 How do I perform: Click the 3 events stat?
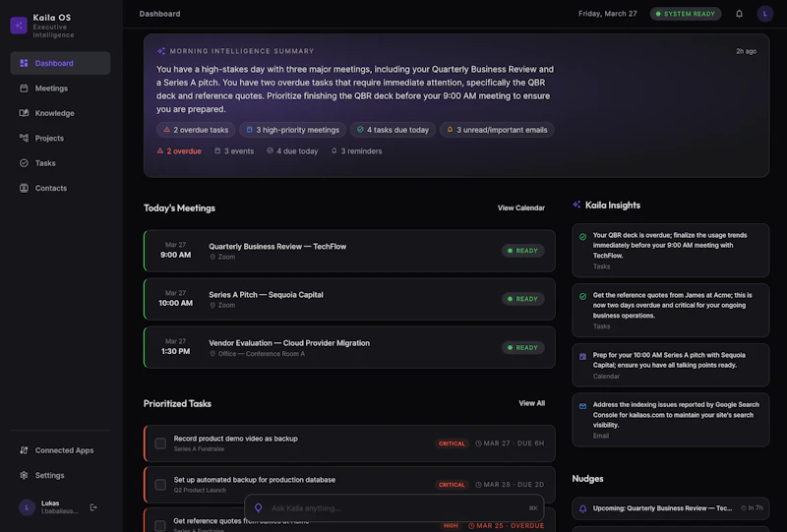tap(234, 151)
